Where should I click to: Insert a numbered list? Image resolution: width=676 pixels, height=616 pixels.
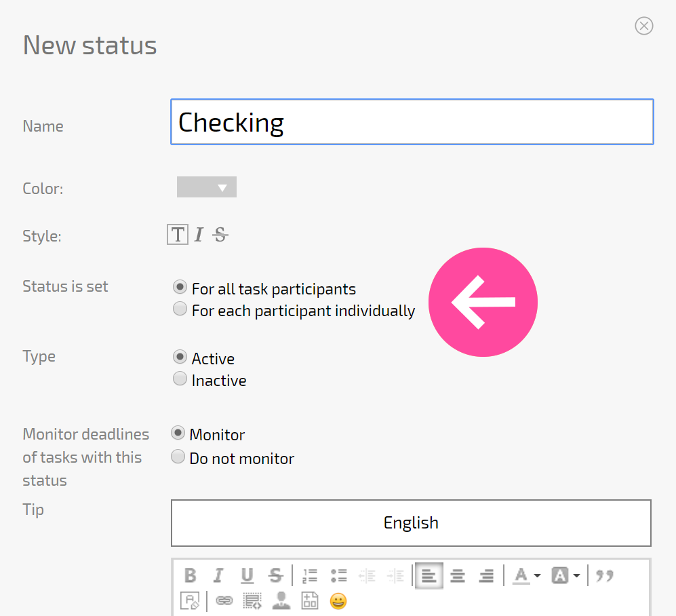click(310, 575)
